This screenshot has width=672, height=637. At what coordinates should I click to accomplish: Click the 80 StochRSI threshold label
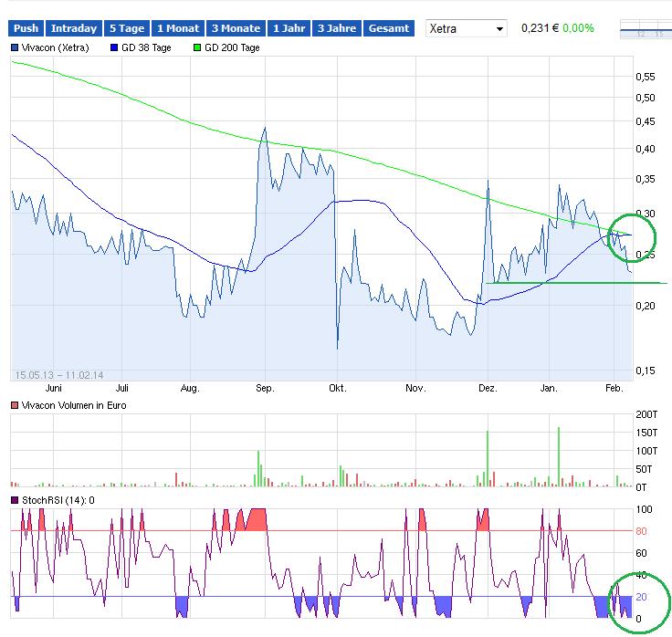[x=641, y=531]
